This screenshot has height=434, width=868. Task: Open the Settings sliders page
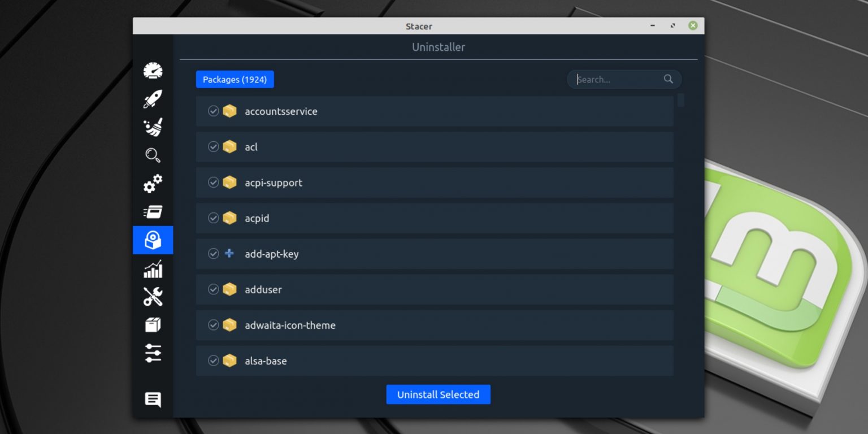(153, 353)
